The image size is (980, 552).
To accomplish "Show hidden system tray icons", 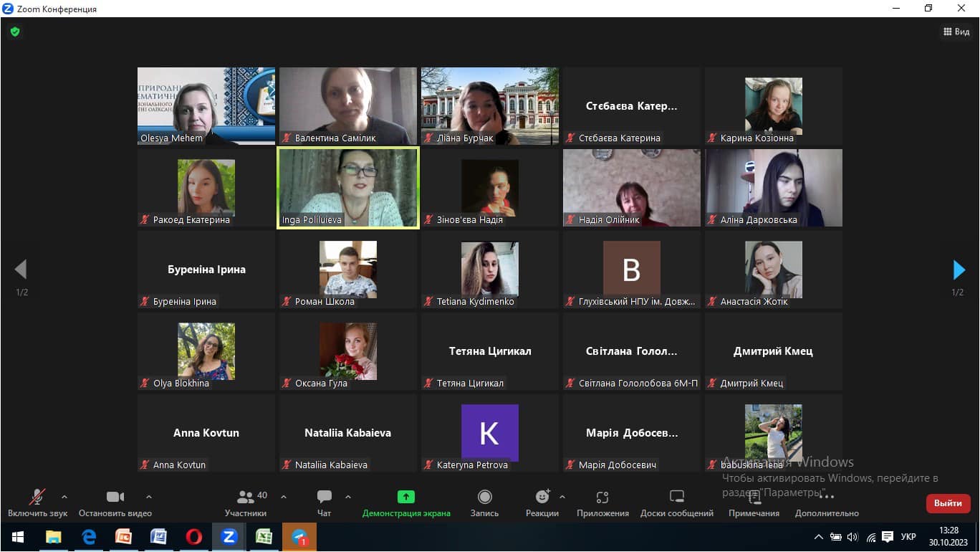I will coord(819,537).
